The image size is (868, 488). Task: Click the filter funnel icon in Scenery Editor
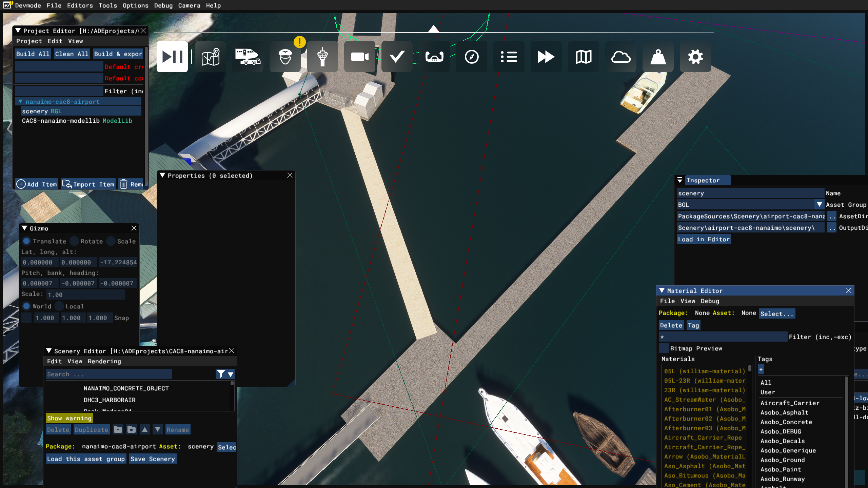(x=221, y=374)
